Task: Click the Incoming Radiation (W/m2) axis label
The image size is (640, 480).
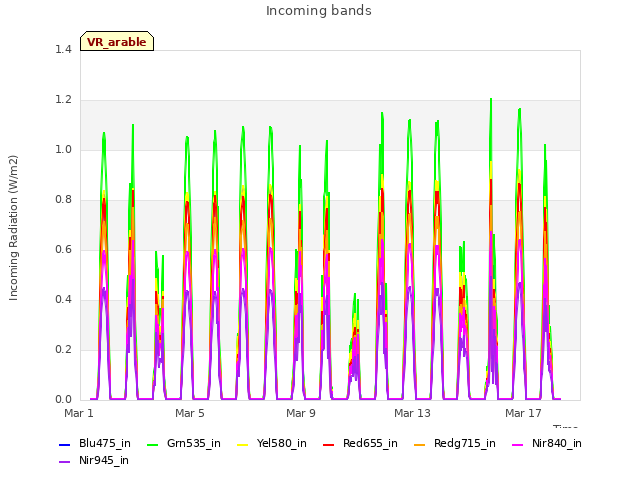Action: 13,228
